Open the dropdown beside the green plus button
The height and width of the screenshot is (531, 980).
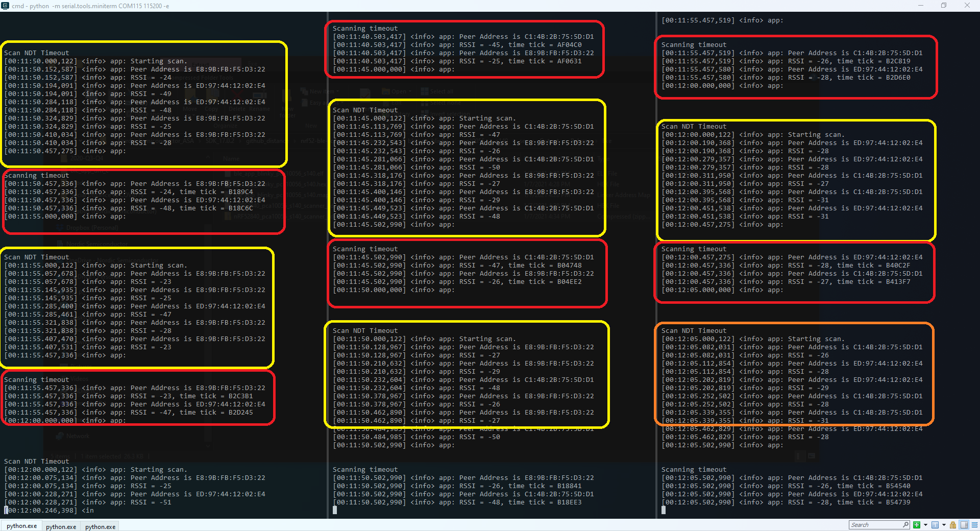tap(925, 525)
